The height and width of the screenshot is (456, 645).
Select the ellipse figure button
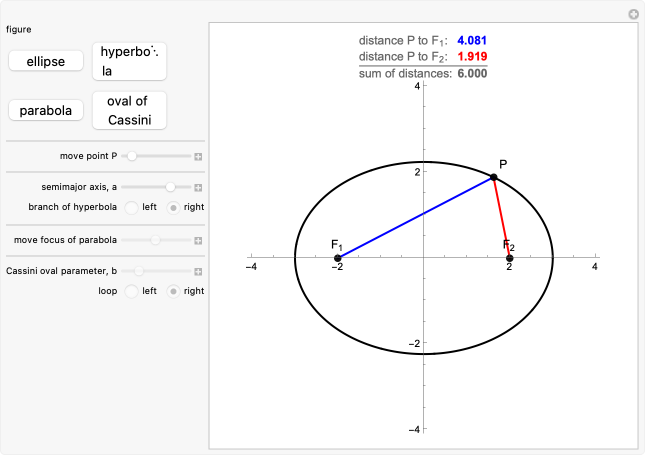[x=46, y=62]
